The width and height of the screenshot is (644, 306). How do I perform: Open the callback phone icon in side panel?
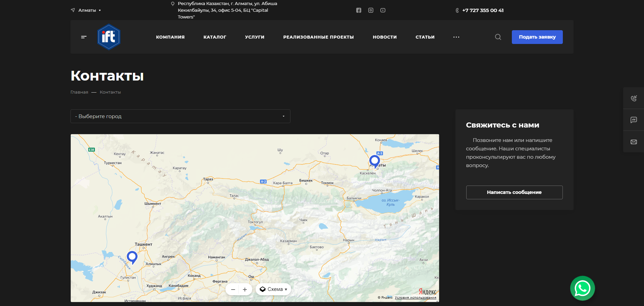[x=634, y=98]
